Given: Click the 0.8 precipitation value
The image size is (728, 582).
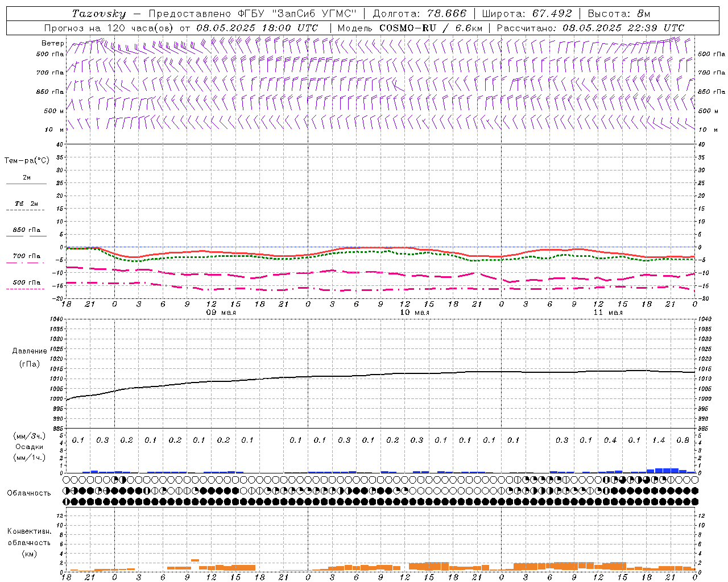Looking at the screenshot, I should click(x=682, y=440).
